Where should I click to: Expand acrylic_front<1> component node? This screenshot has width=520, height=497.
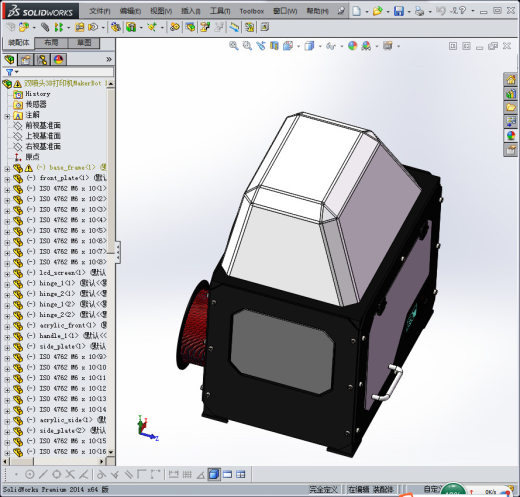tap(7, 326)
